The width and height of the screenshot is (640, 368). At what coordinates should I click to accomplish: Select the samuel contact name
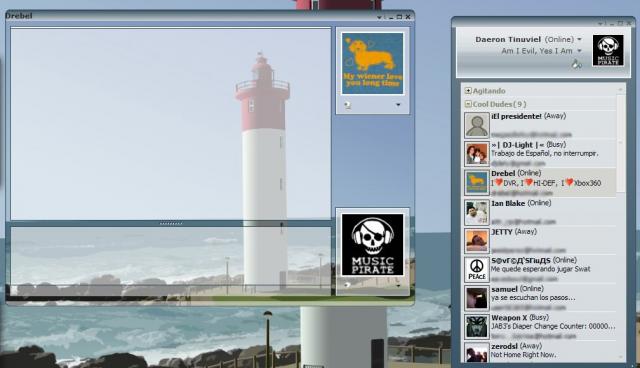click(504, 289)
